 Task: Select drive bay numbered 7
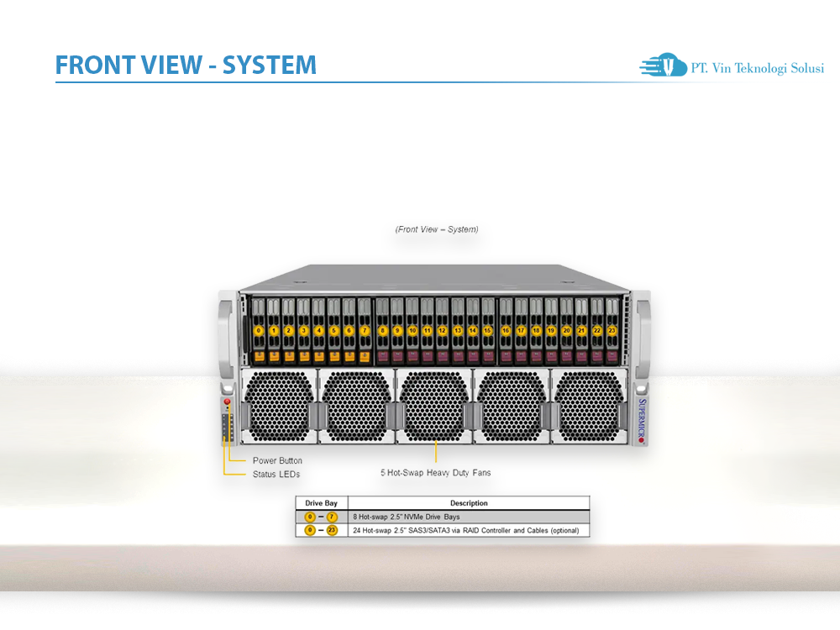[365, 330]
